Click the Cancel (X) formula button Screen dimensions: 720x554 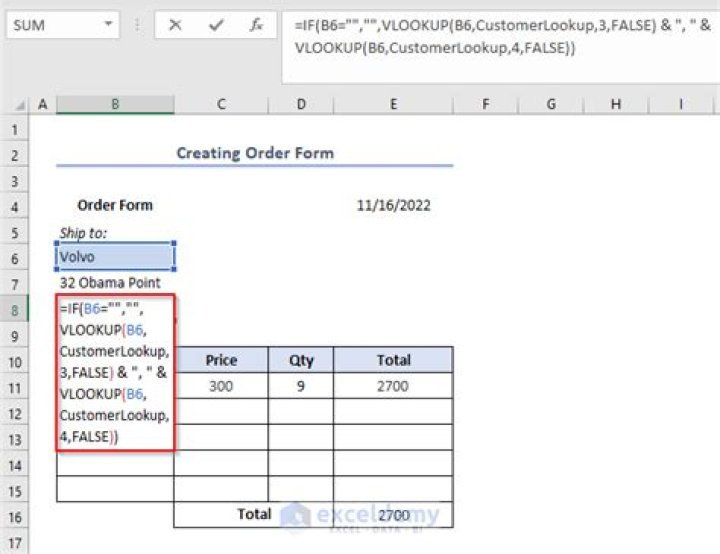(176, 25)
